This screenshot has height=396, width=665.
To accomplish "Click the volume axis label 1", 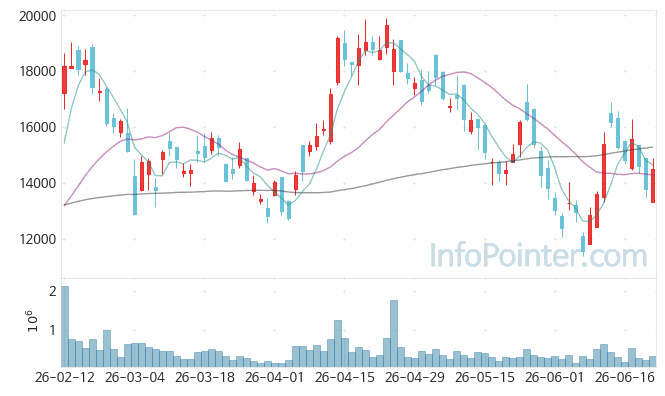I will (53, 330).
